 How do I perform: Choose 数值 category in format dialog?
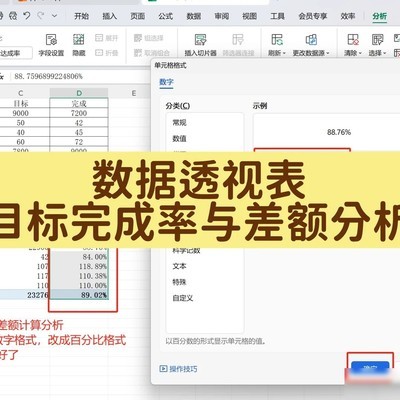179,138
